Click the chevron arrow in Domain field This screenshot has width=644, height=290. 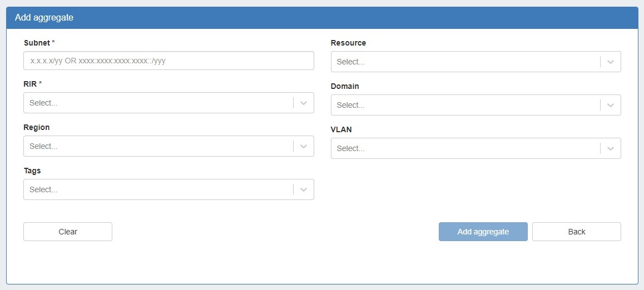(x=611, y=105)
